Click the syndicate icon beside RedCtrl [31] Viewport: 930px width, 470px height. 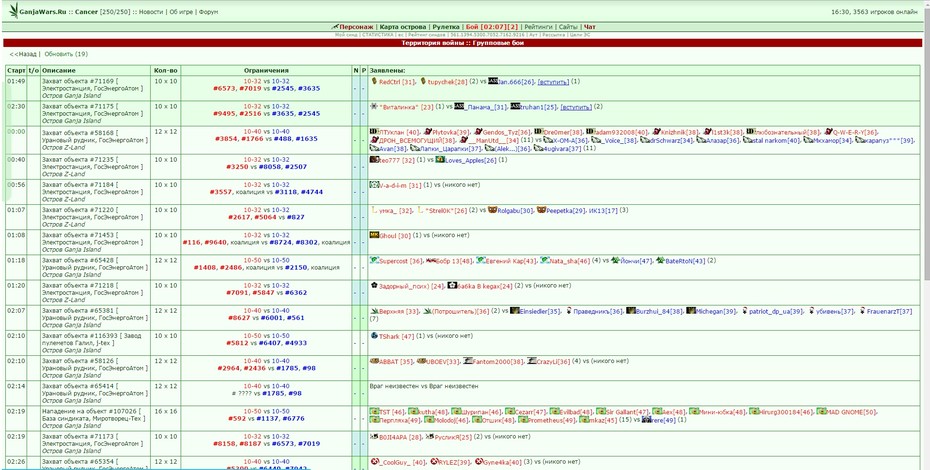click(x=374, y=81)
